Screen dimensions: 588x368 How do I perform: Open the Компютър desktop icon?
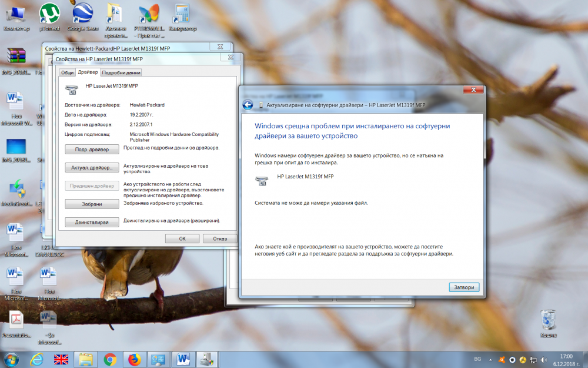[x=16, y=17]
